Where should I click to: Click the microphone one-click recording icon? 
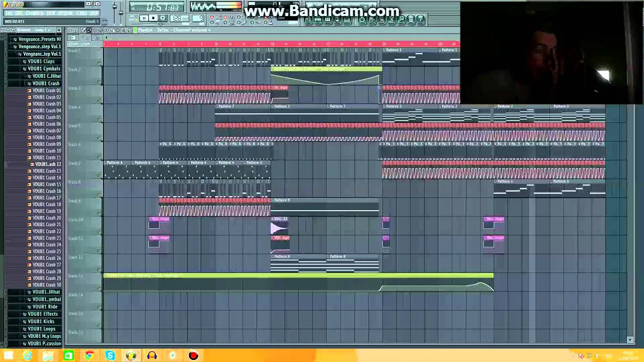[x=401, y=20]
